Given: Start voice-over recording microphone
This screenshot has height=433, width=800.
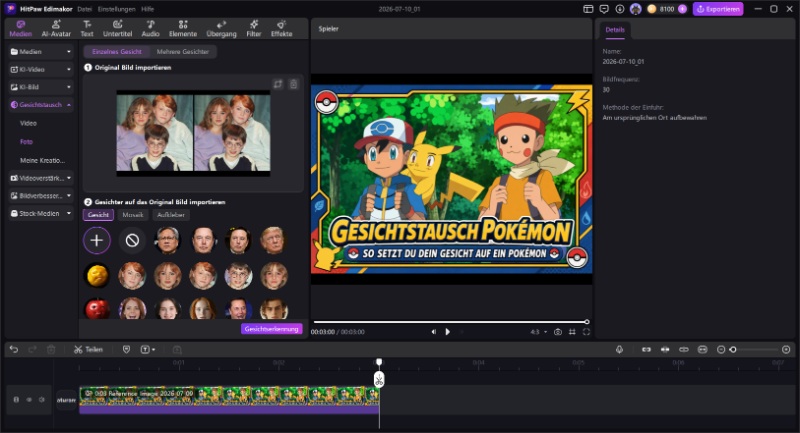Looking at the screenshot, I should pos(619,349).
